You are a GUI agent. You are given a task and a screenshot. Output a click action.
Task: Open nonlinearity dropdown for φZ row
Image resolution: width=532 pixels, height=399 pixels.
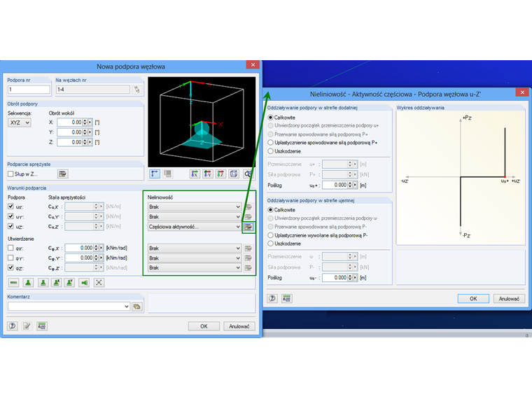click(195, 267)
